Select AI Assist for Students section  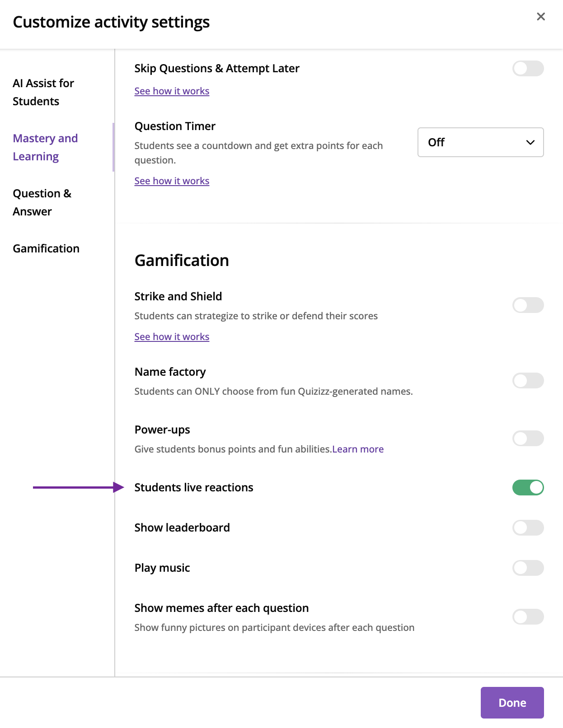click(x=43, y=92)
